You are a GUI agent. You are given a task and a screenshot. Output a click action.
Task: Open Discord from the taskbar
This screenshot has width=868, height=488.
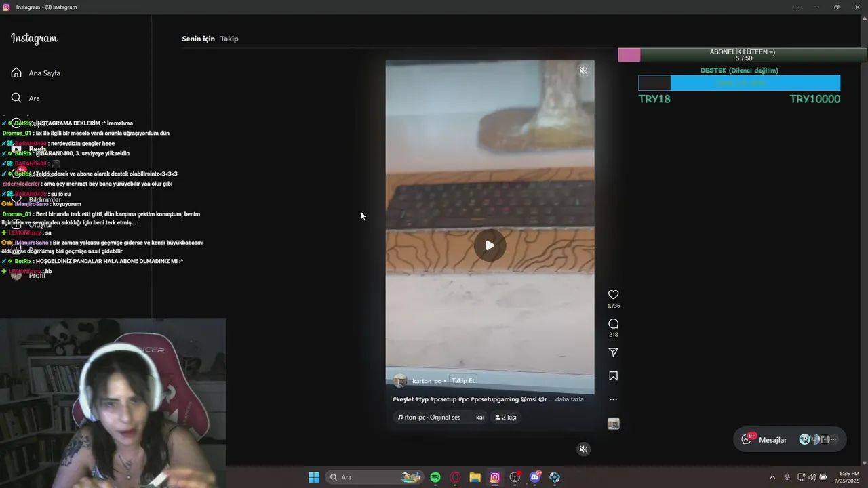click(x=535, y=477)
